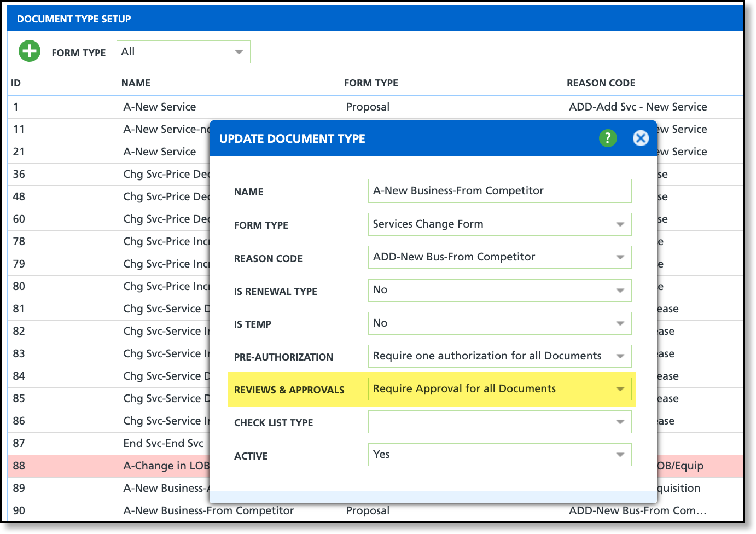Click A-New Business-From Competitor in row 90
756x534 pixels.
click(208, 510)
